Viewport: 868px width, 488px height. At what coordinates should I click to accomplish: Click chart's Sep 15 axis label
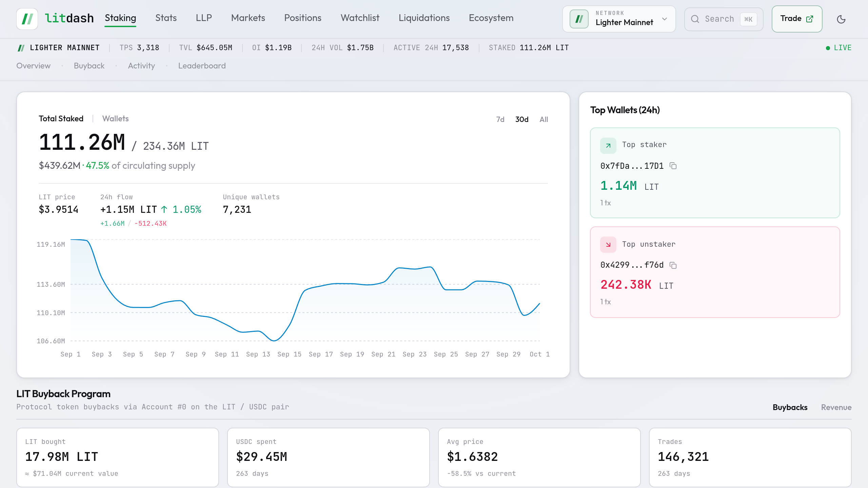pos(289,354)
